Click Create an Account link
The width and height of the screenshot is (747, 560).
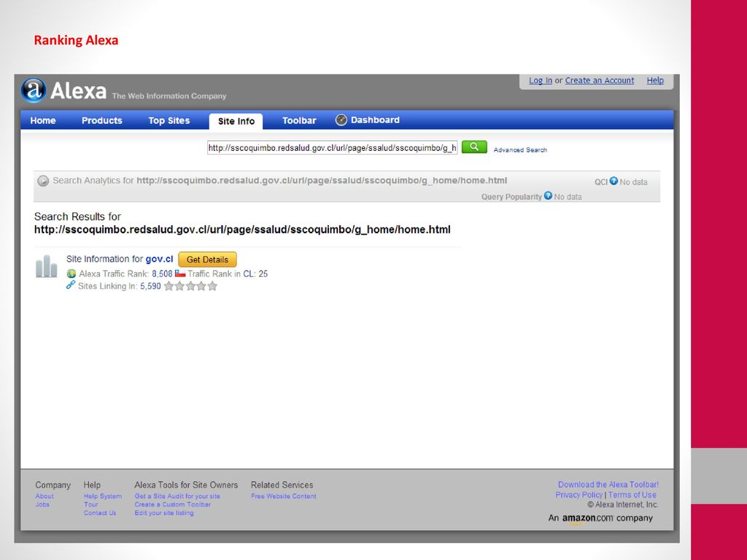point(600,80)
